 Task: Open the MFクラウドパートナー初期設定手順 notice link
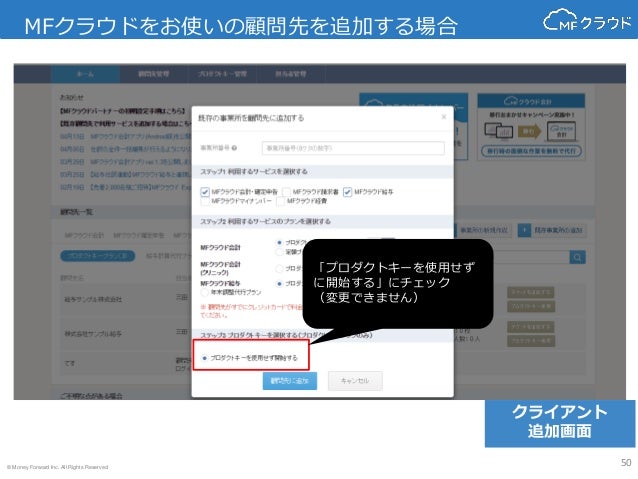coord(122,111)
